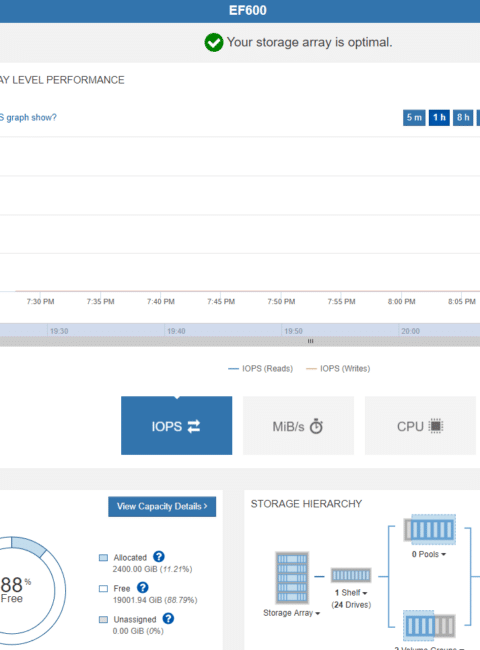Click the '0.00 GiB (0%)' value
The image size is (480, 650).
pos(138,631)
